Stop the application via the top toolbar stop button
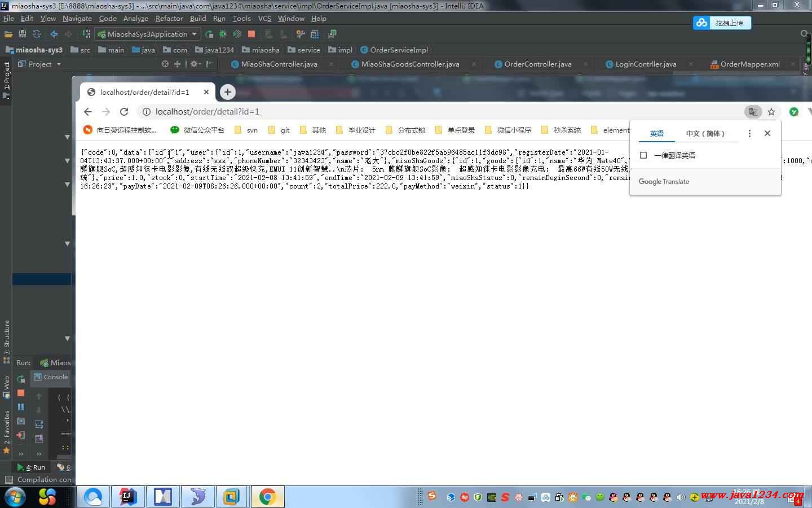 coord(251,34)
